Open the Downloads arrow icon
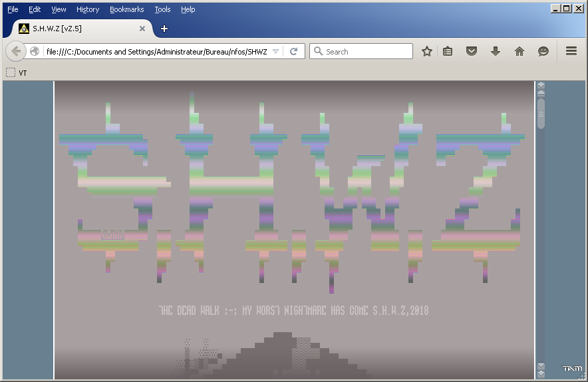 click(495, 51)
